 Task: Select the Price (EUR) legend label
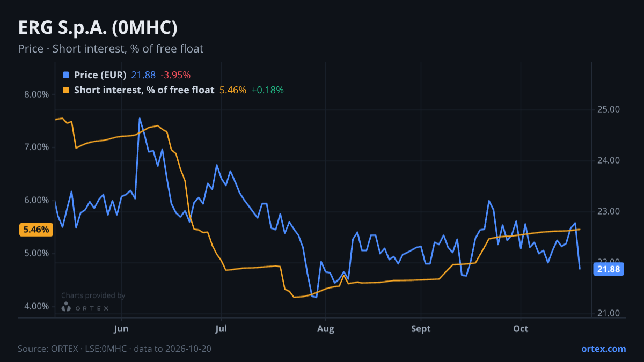(100, 75)
